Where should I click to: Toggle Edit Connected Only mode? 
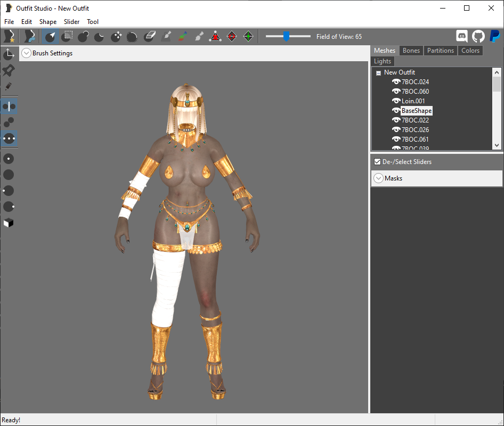click(9, 122)
